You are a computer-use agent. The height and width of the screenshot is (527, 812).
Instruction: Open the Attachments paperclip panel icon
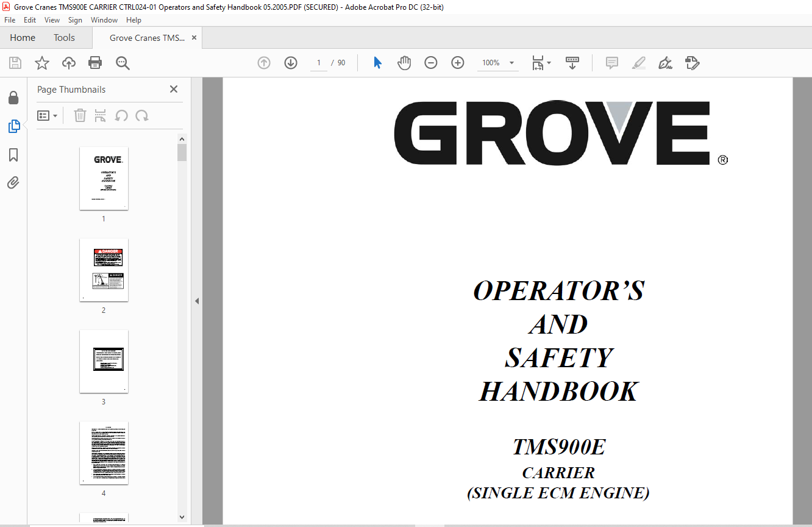click(13, 183)
